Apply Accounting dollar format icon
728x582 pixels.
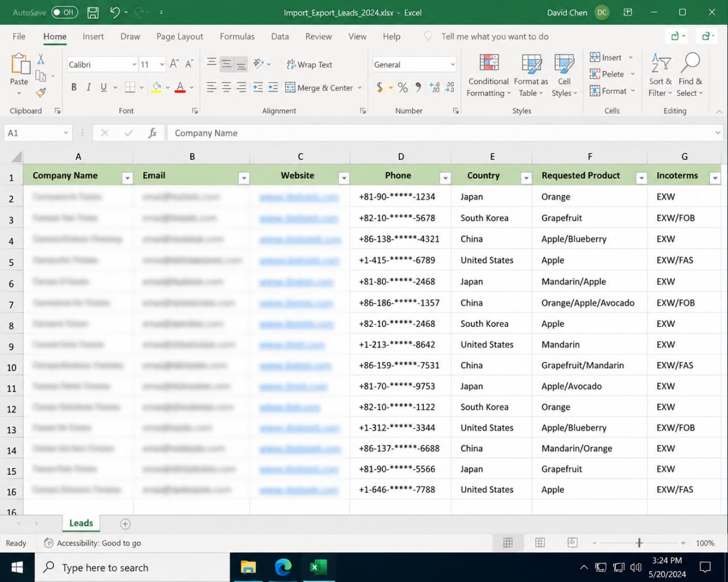point(379,87)
